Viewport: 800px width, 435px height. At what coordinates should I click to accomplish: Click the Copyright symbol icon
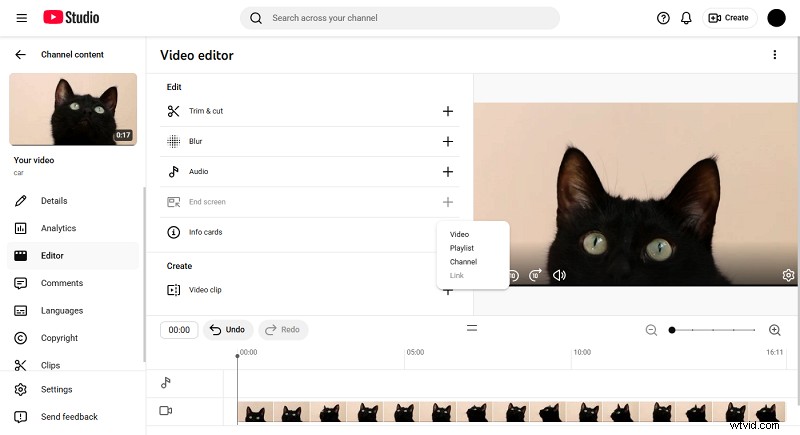coord(20,338)
